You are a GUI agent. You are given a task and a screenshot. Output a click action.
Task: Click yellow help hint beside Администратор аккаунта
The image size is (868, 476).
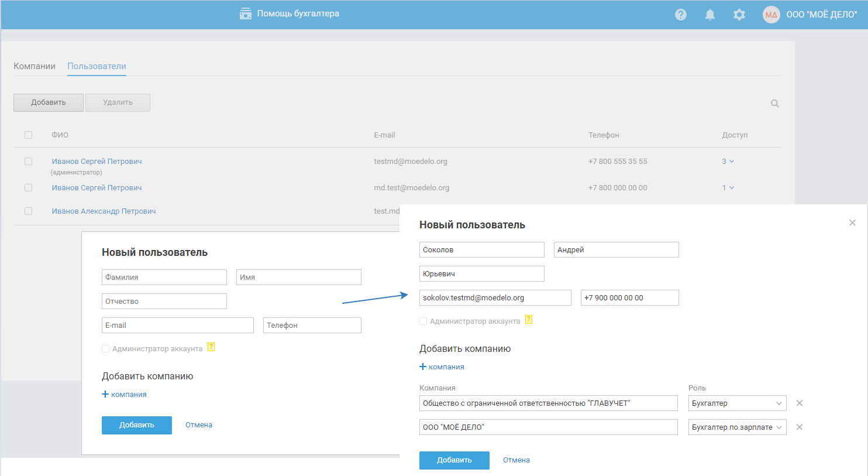[x=528, y=320]
